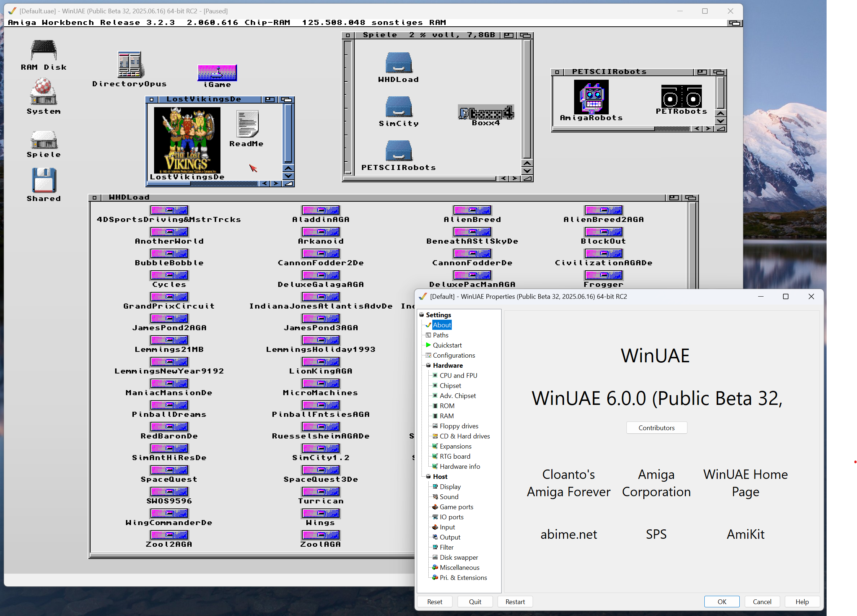Image resolution: width=857 pixels, height=616 pixels.
Task: Select the PETRobots icon
Action: click(681, 96)
